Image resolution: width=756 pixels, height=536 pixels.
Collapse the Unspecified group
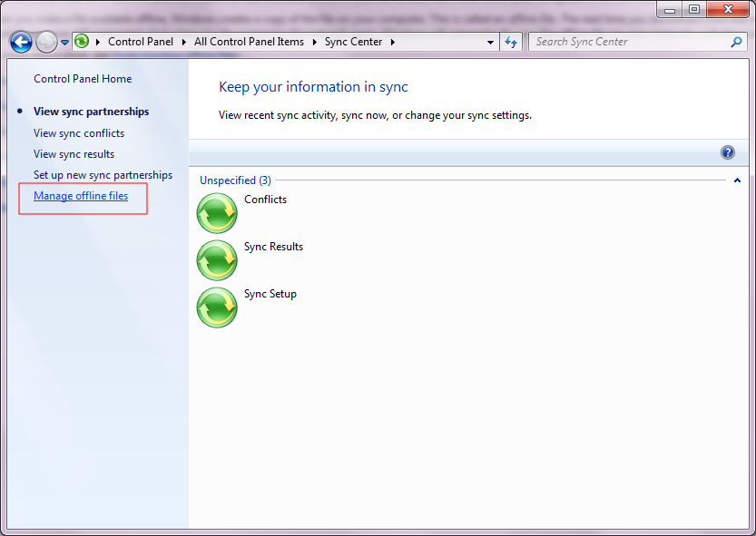(x=736, y=180)
